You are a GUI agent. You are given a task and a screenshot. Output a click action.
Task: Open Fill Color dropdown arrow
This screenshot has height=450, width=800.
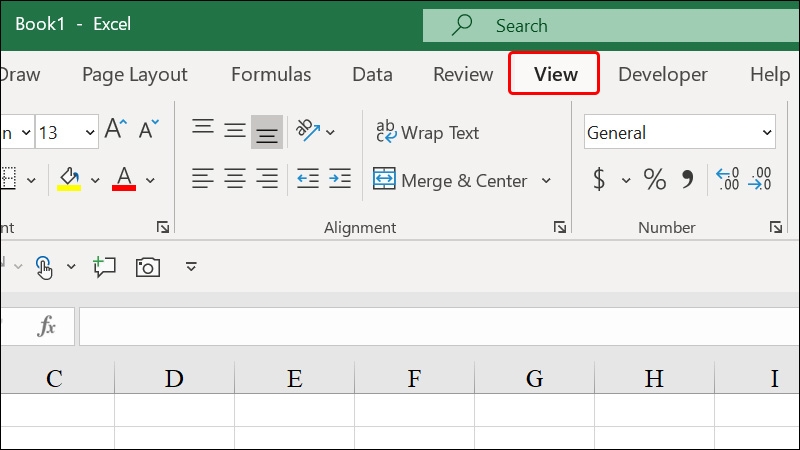pos(95,180)
